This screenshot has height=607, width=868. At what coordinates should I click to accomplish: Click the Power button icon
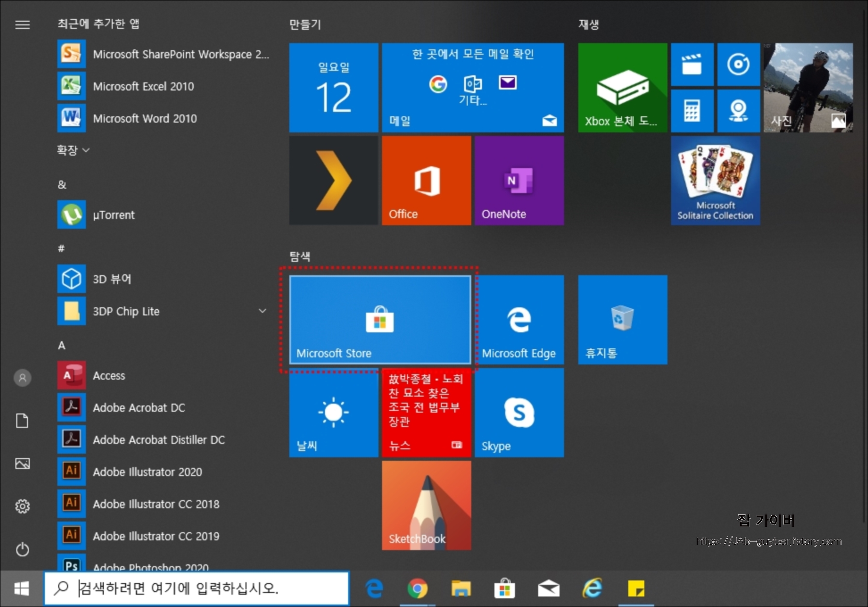coord(22,549)
